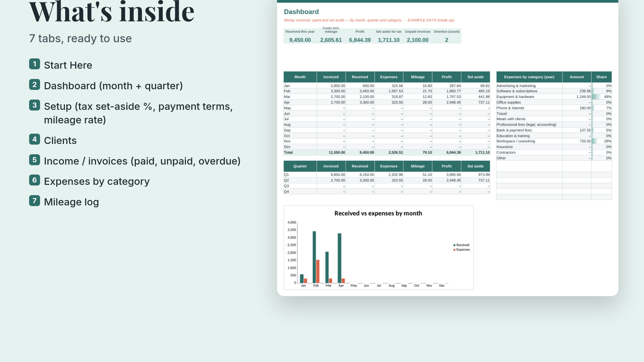
Task: Click the 'Set aside' header in the monthly table
Action: [475, 77]
